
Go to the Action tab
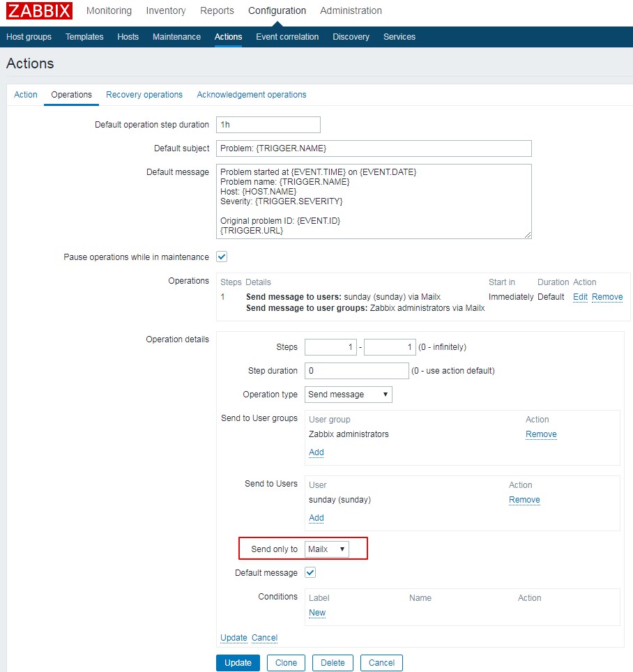26,95
